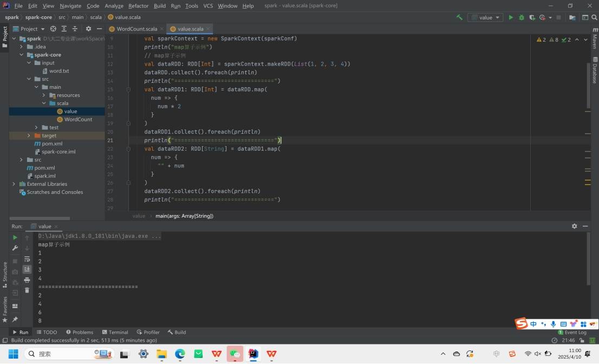Screen dimensions: 599x364
Task: Clear console output with the trash icon
Action: pyautogui.click(x=27, y=290)
